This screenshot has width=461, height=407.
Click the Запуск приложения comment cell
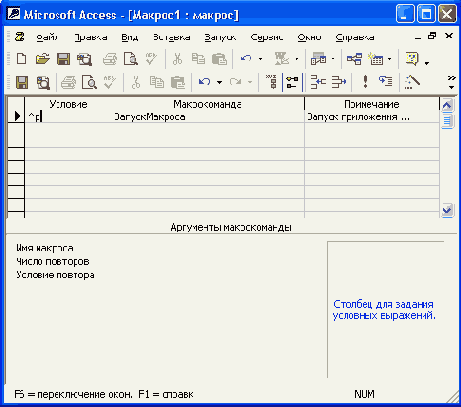pos(372,117)
